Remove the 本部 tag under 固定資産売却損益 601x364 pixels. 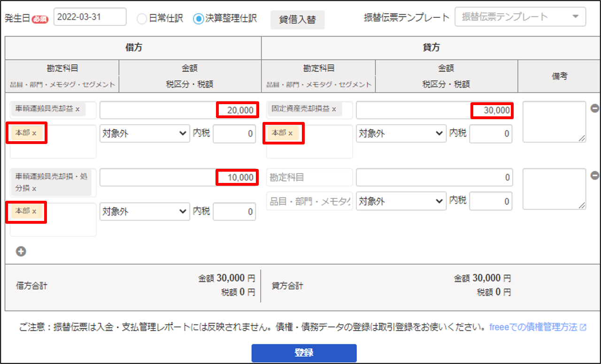[x=291, y=133]
